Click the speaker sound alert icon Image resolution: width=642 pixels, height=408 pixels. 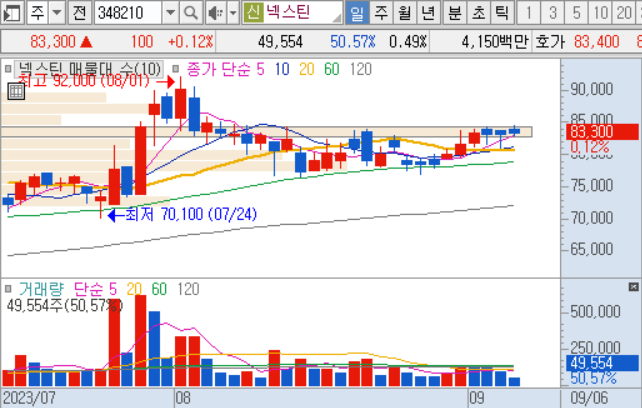(215, 13)
